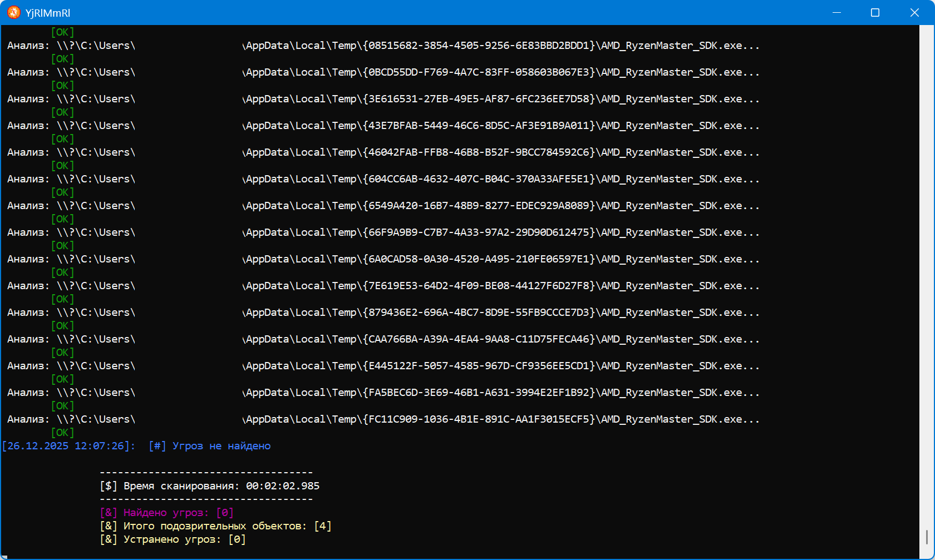The image size is (935, 560).
Task: Click the timestamp 26.12.2025 12:07:26
Action: pyautogui.click(x=68, y=446)
